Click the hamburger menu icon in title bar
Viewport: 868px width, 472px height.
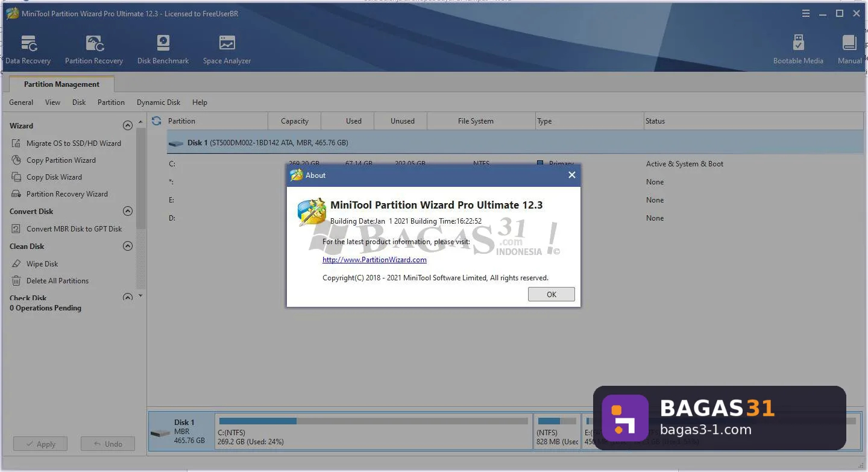point(806,13)
